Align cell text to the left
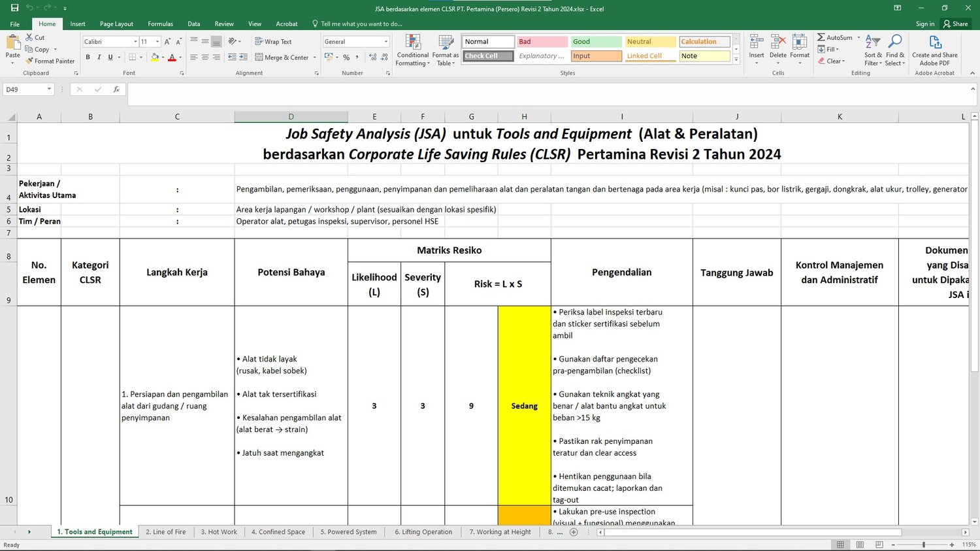The height and width of the screenshot is (551, 980). (194, 58)
